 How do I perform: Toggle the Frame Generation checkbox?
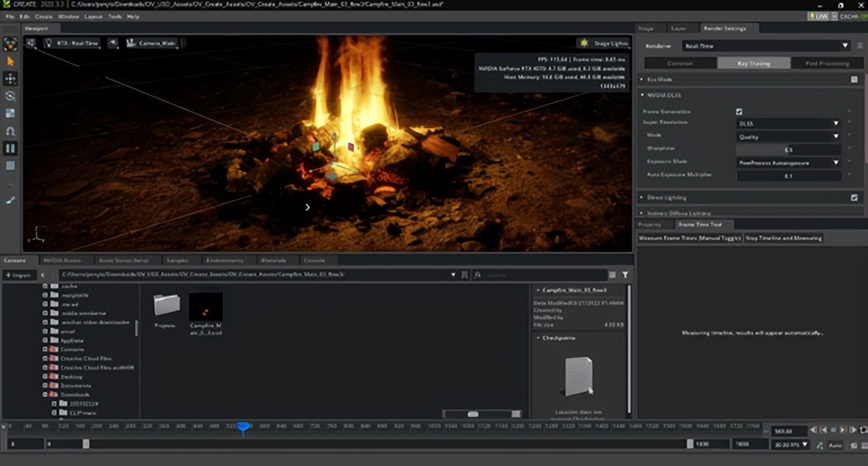[x=739, y=111]
